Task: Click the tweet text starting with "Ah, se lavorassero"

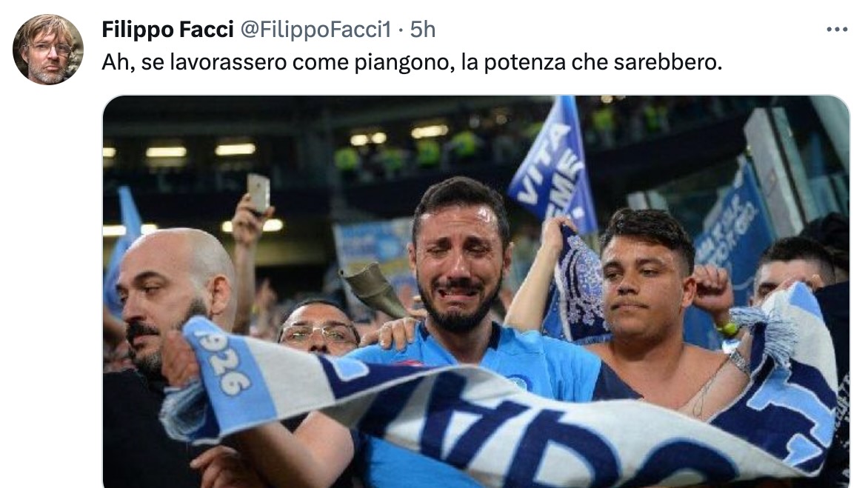Action: 412,62
